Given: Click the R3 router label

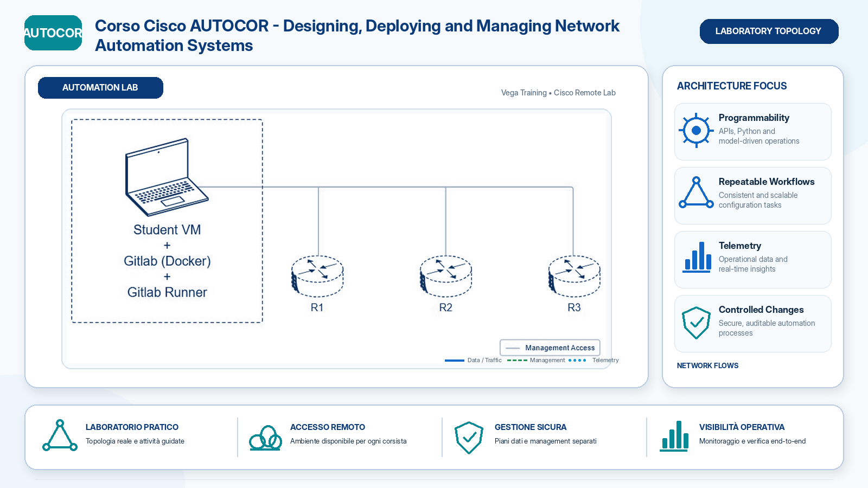Looking at the screenshot, I should tap(575, 307).
